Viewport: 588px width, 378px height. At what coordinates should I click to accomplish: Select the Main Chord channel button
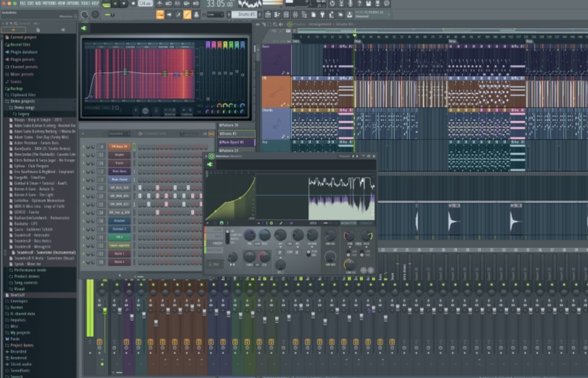click(x=119, y=180)
